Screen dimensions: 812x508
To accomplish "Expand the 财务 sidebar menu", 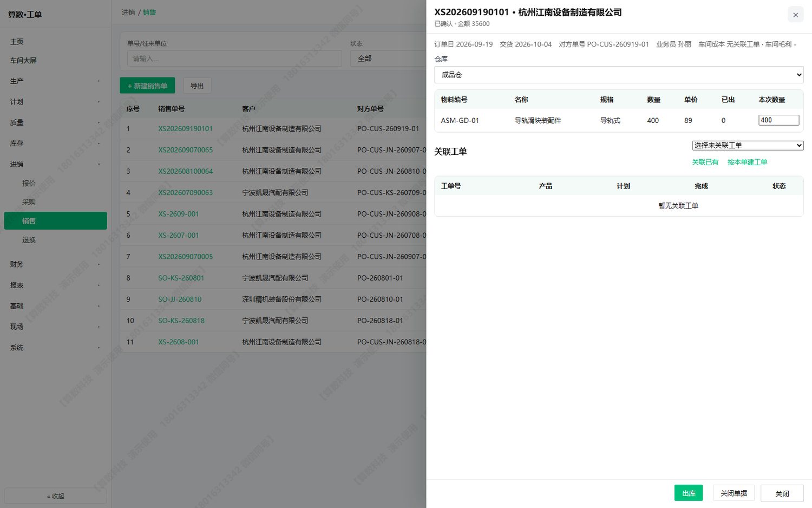I will 55,264.
